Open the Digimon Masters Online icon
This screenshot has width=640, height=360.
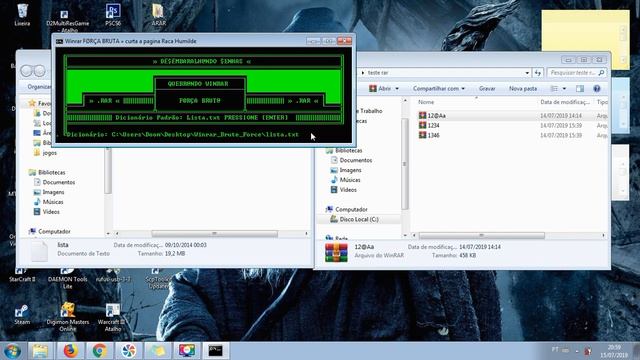pos(68,317)
